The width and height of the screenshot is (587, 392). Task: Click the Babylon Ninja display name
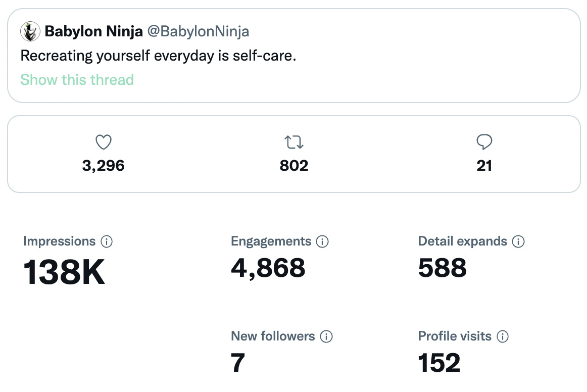click(93, 32)
